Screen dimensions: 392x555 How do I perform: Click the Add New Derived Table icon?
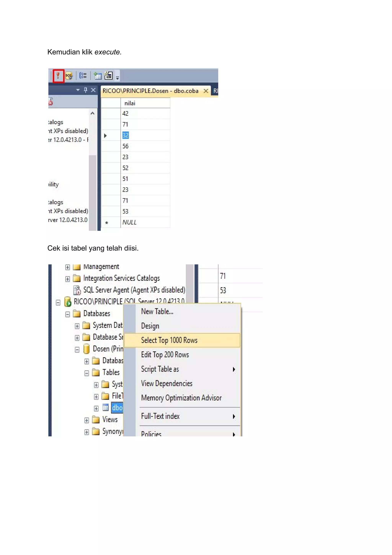point(109,76)
